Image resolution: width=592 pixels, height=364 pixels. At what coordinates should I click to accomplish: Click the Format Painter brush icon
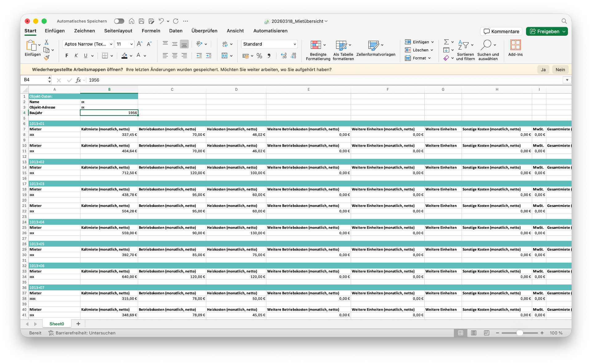pyautogui.click(x=47, y=57)
